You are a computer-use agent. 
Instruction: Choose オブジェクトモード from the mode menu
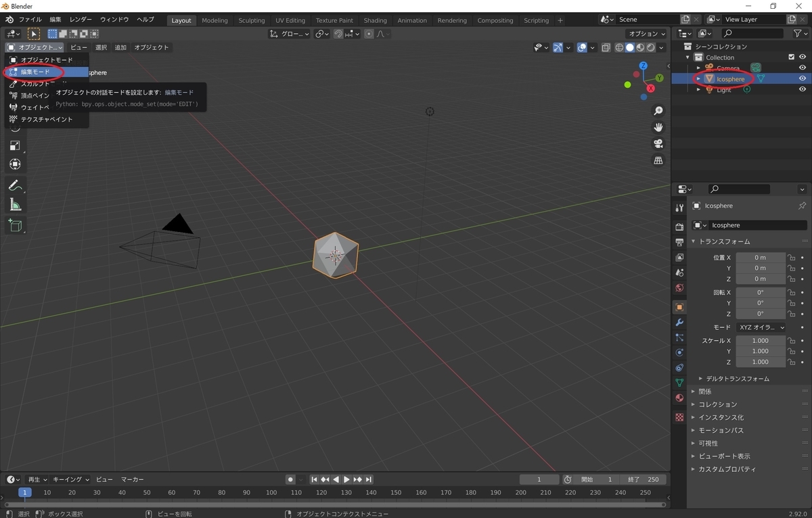tap(47, 60)
